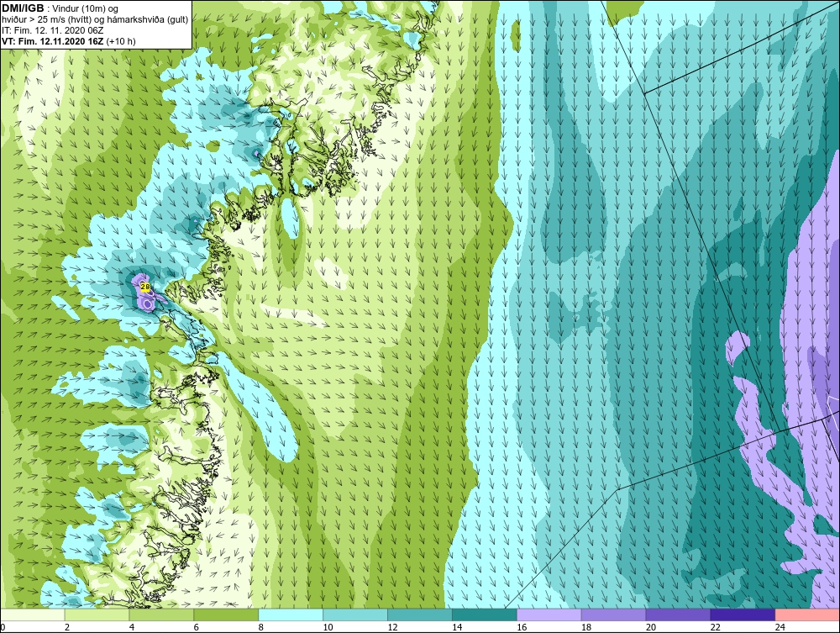The width and height of the screenshot is (840, 633).
Task: Click the legend scale value 4
Action: click(131, 627)
